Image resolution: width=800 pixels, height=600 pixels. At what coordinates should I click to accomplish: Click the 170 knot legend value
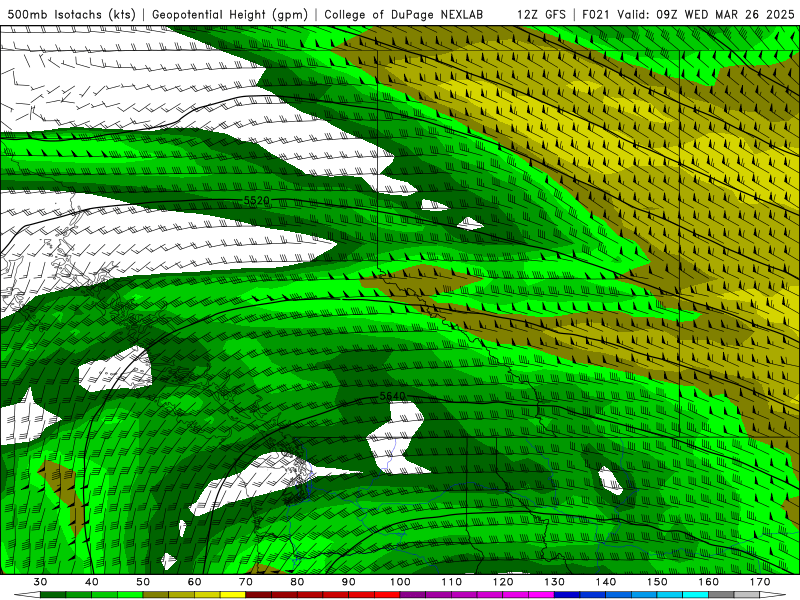pos(760,582)
